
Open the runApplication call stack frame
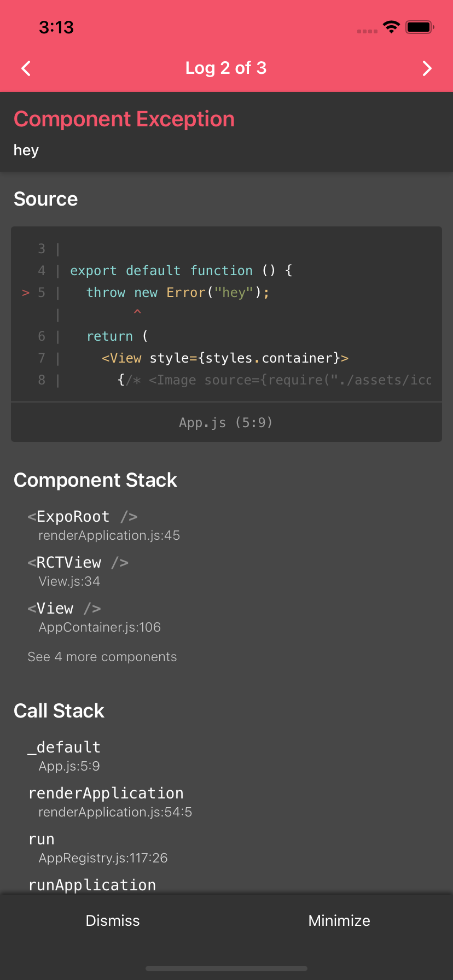click(92, 885)
